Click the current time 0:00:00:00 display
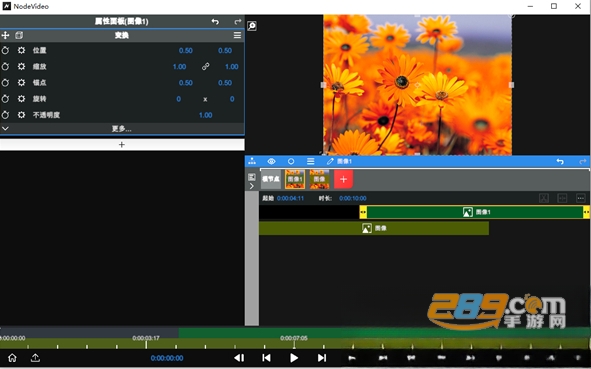The height and width of the screenshot is (369, 591). [167, 358]
